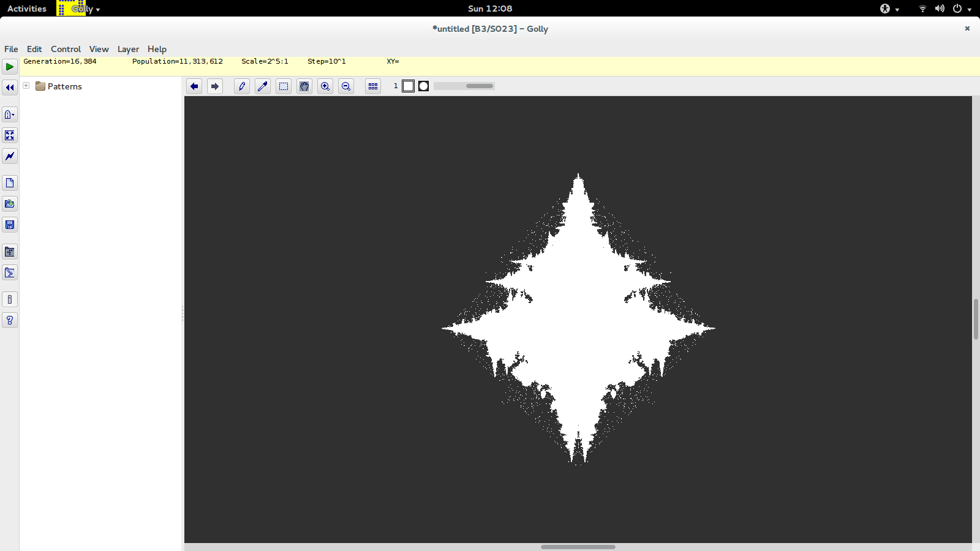This screenshot has width=980, height=551.
Task: Open the Control menu
Action: (x=66, y=49)
